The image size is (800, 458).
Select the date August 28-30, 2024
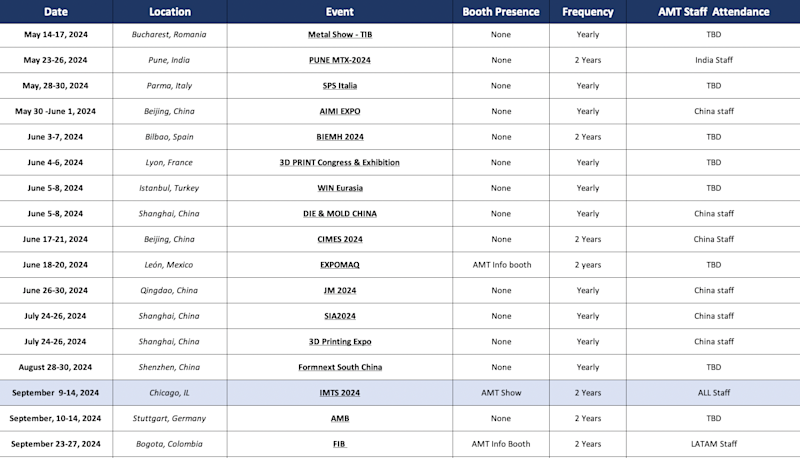click(56, 367)
